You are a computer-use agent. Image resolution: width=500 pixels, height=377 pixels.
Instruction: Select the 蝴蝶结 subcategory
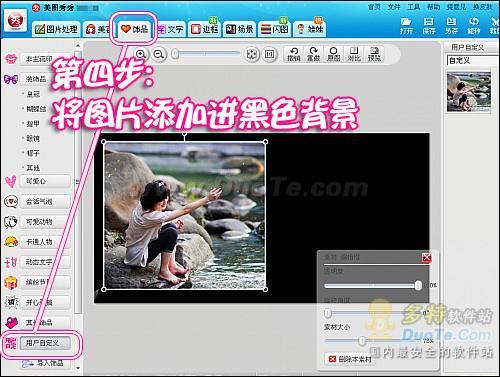click(36, 109)
